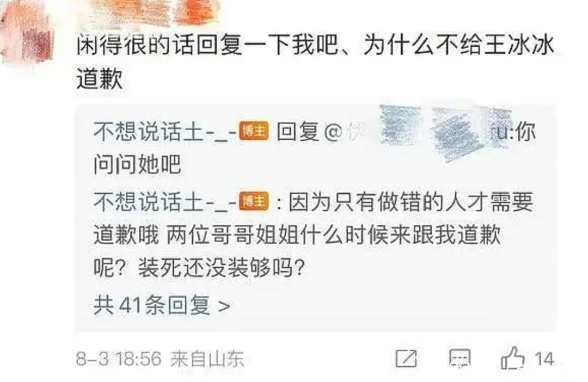Open 不想说话土-_- profile before 因为只有做错
The height and width of the screenshot is (382, 588).
(166, 202)
